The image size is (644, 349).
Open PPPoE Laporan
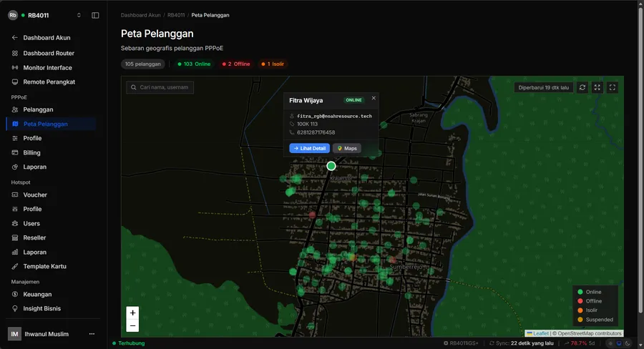coord(52,167)
